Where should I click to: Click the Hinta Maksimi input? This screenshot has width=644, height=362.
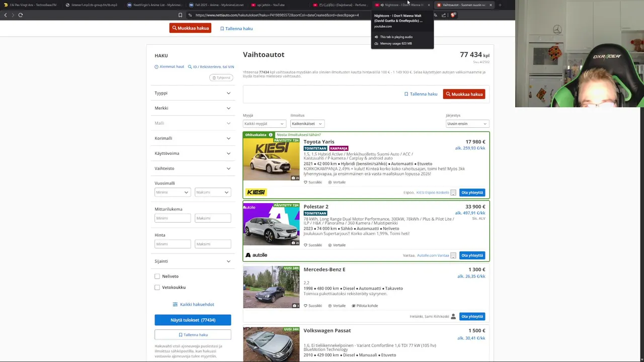[213, 244]
